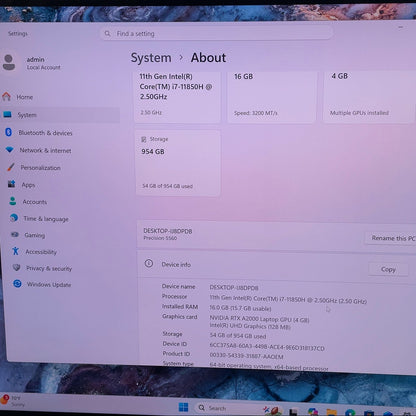Screen dimensions: 416x416
Task: Collapse the Device info section
Action: [277, 265]
